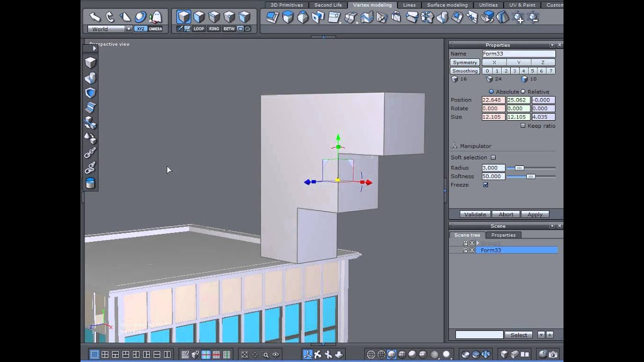Click the Symmetry button
644x362 pixels.
click(x=464, y=62)
